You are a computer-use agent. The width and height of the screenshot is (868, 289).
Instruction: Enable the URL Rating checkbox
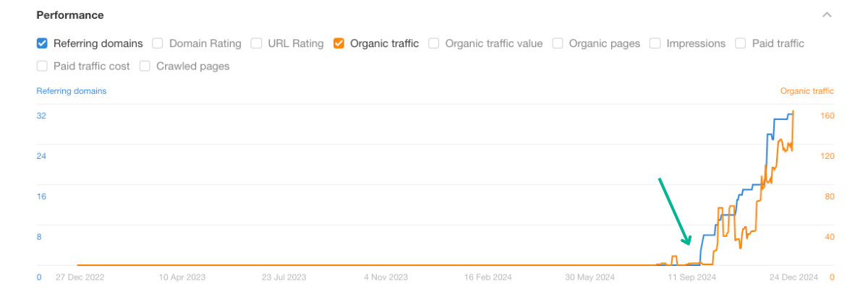tap(256, 43)
